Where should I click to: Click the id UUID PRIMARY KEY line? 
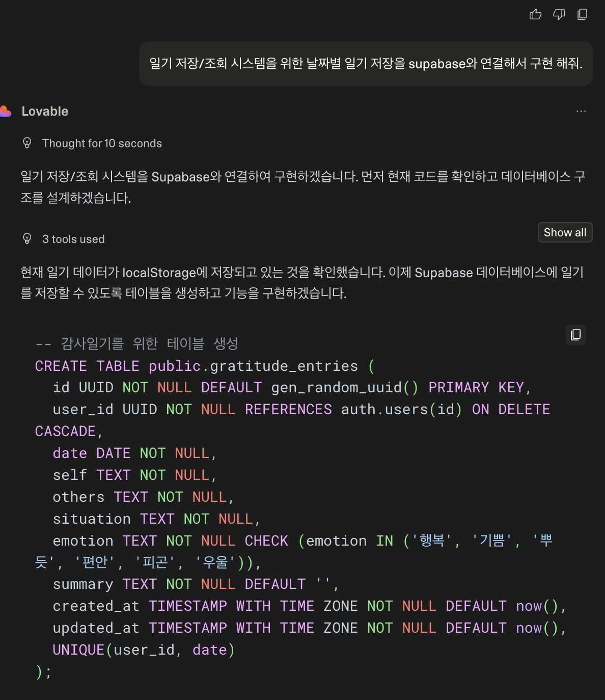coord(292,388)
